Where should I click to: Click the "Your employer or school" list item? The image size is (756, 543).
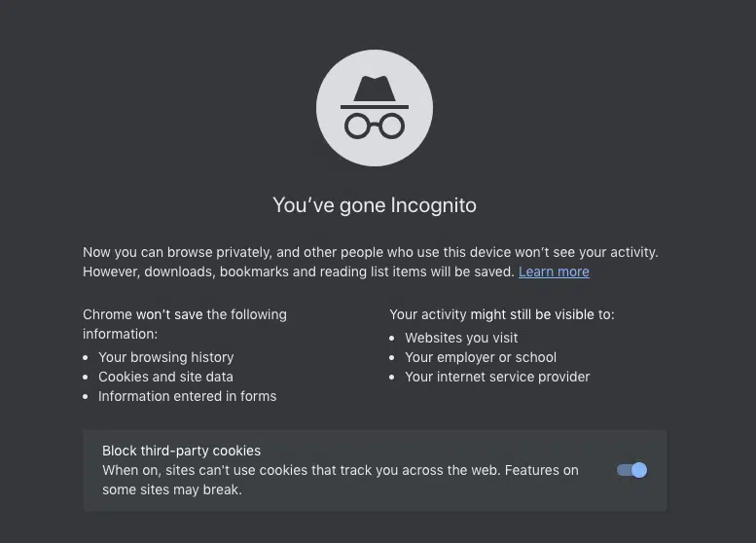(481, 357)
